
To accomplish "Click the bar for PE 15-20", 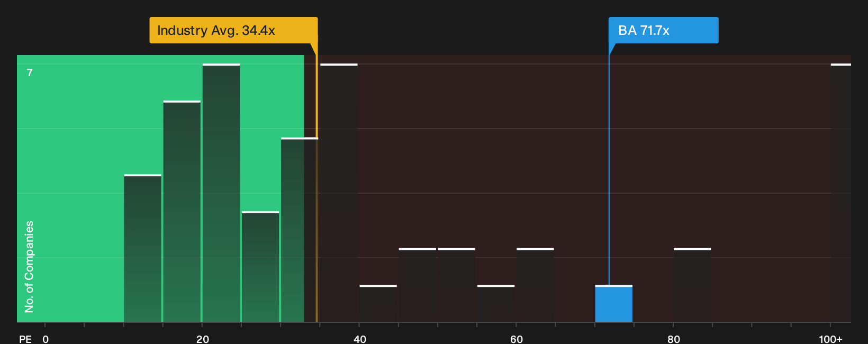I will 182,211.
